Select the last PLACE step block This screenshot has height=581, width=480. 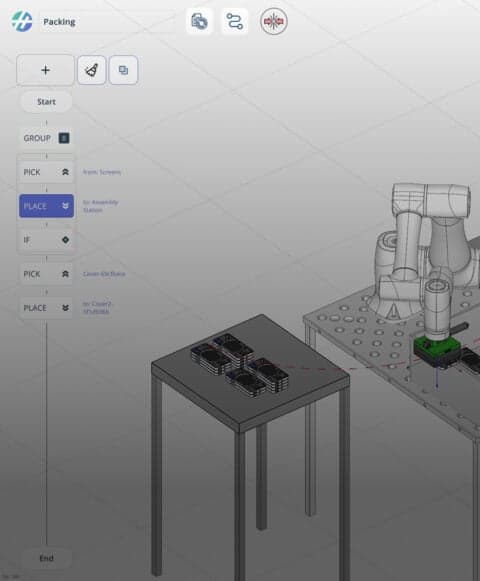click(46, 308)
